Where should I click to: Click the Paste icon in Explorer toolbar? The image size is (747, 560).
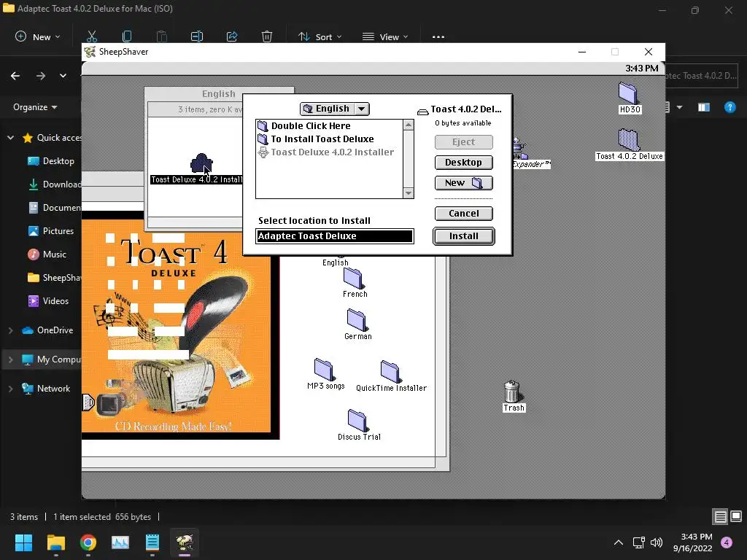162,36
